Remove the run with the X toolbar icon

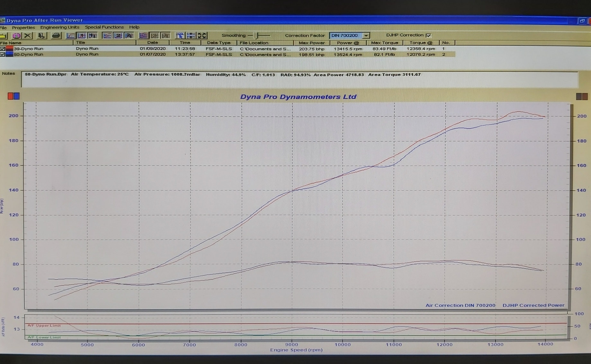pyautogui.click(x=28, y=36)
